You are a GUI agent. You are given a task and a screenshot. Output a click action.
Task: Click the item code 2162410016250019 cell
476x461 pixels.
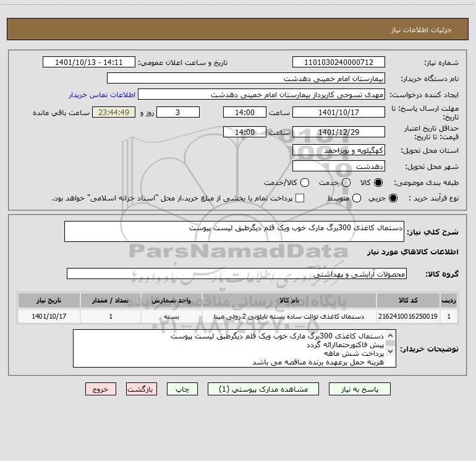pyautogui.click(x=408, y=316)
